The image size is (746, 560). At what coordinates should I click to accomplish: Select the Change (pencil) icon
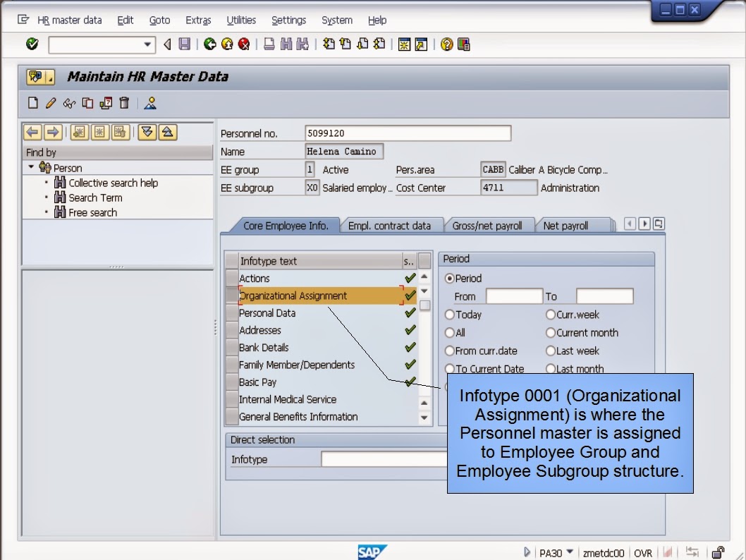click(x=49, y=103)
